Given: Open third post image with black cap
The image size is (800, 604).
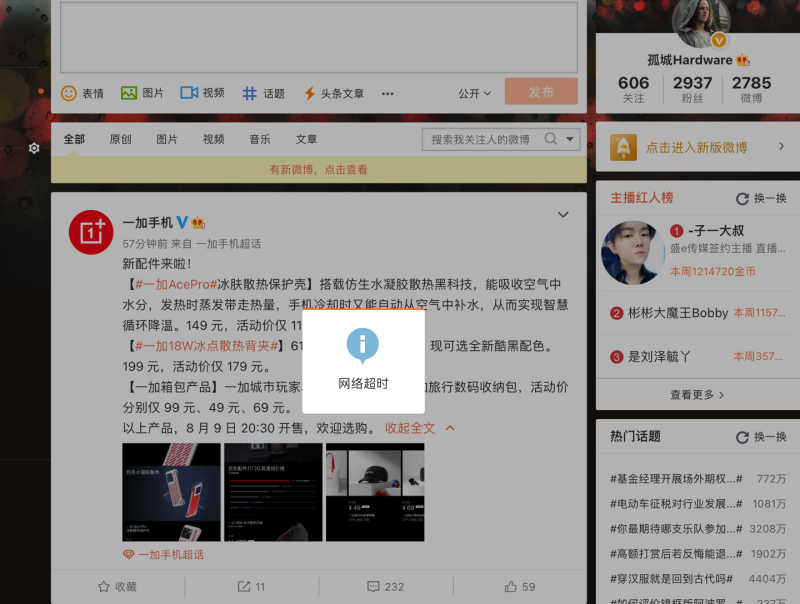Looking at the screenshot, I should tap(375, 492).
